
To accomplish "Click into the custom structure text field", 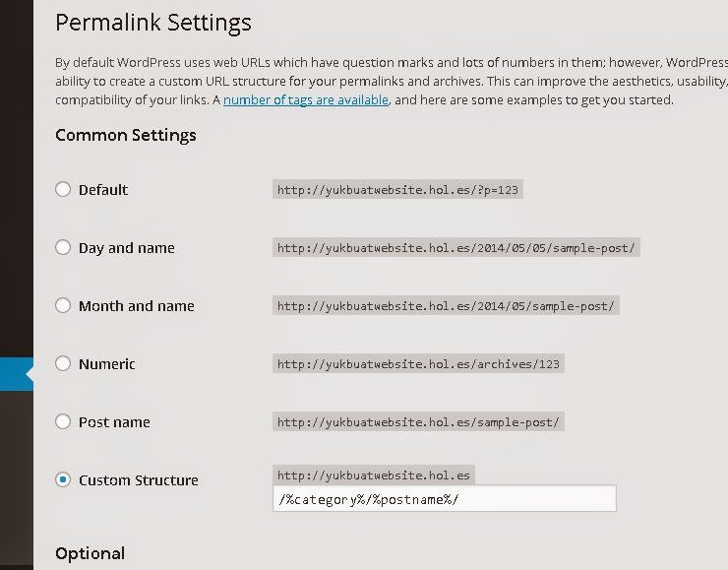I will click(445, 498).
